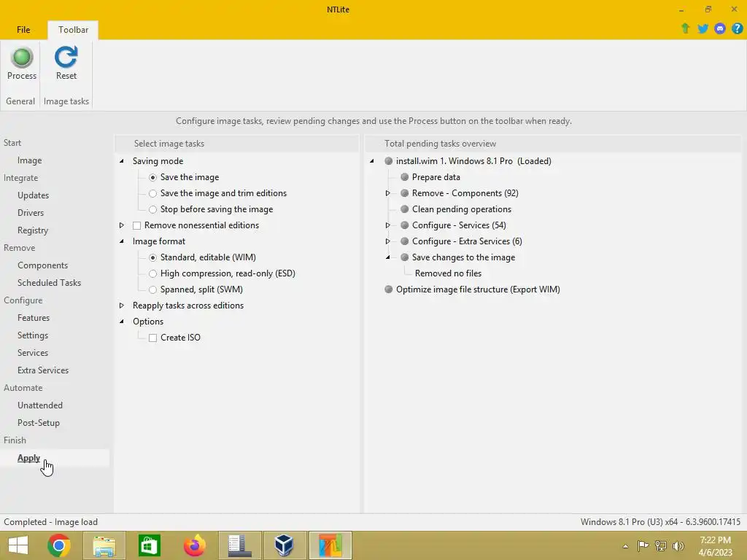
Task: Select High compression, read-only (ESD) format
Action: [152, 273]
